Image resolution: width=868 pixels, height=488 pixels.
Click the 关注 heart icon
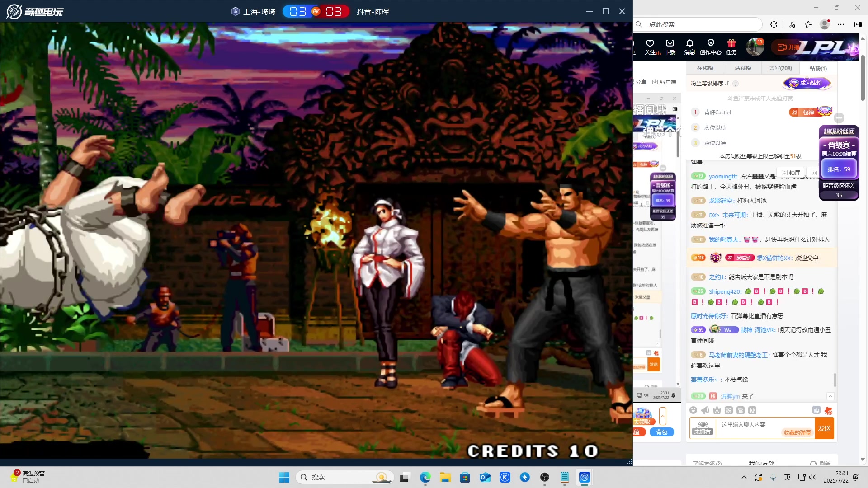tap(650, 43)
